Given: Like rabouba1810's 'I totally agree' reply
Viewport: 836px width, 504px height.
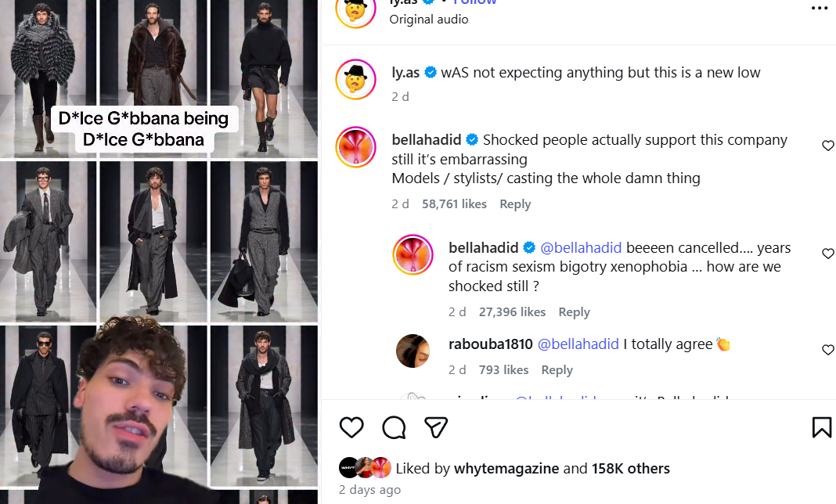Looking at the screenshot, I should 827,350.
